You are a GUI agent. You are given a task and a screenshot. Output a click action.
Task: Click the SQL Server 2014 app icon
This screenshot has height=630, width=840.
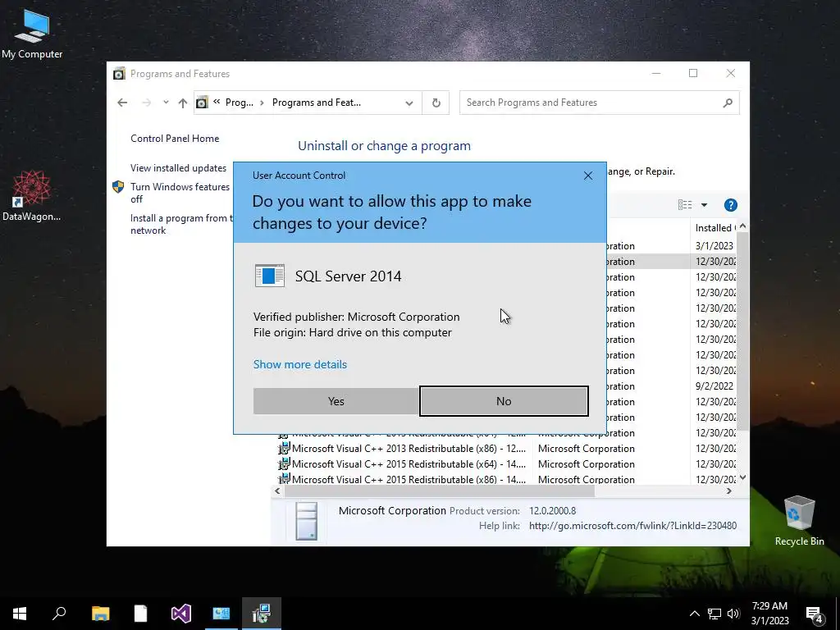pyautogui.click(x=269, y=276)
